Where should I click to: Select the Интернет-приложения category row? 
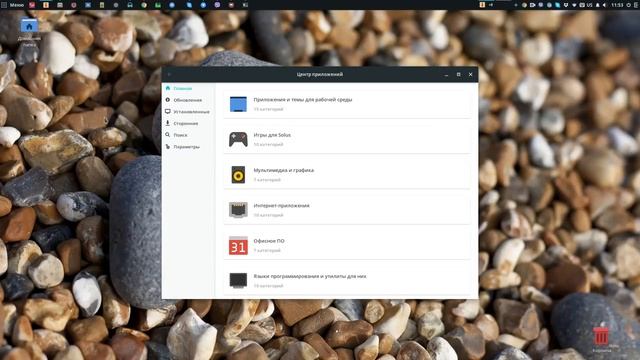click(347, 210)
